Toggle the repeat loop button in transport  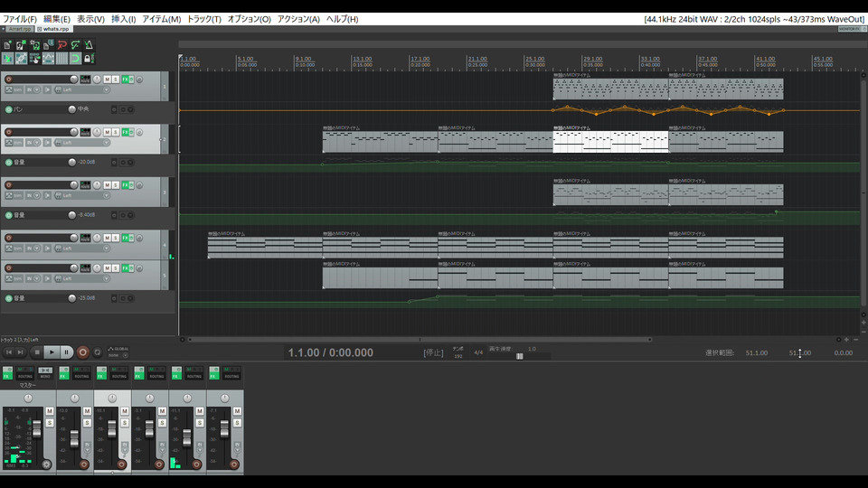[98, 352]
